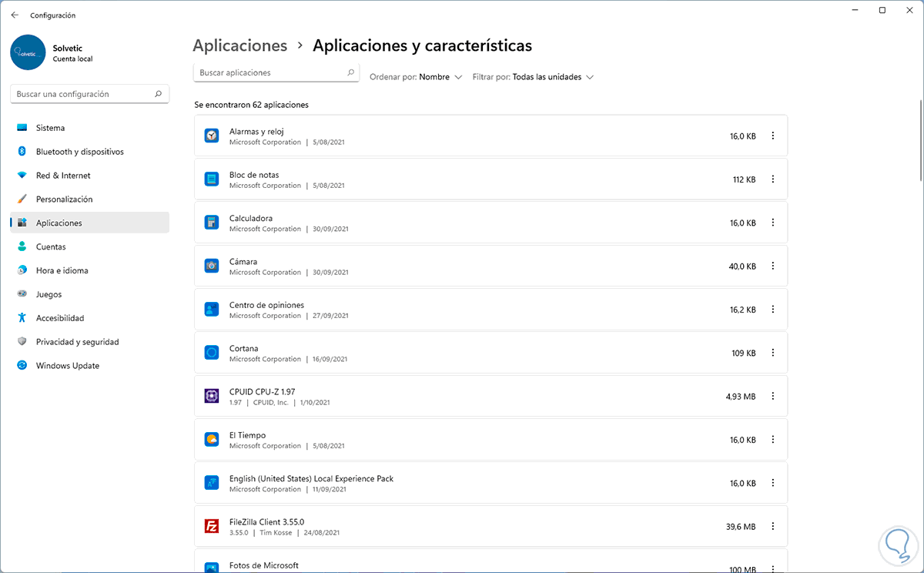Click the 39,6 MB size value
924x573 pixels.
point(741,527)
